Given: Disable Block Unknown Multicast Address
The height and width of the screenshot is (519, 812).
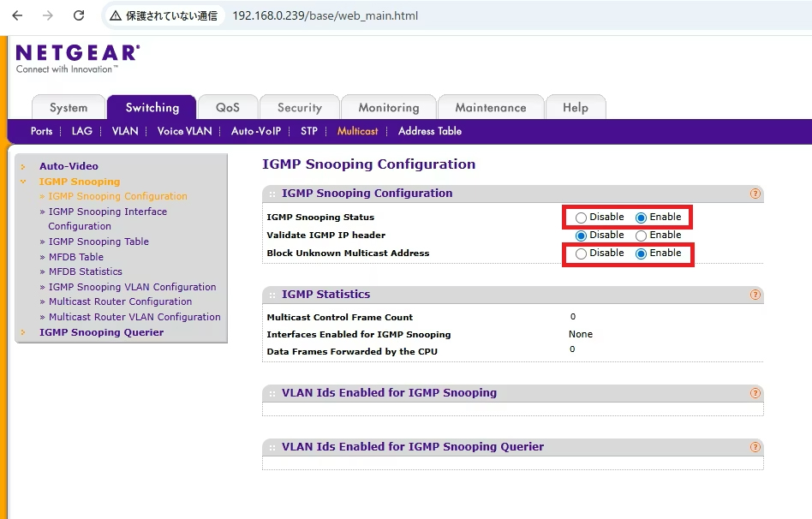Looking at the screenshot, I should point(581,254).
